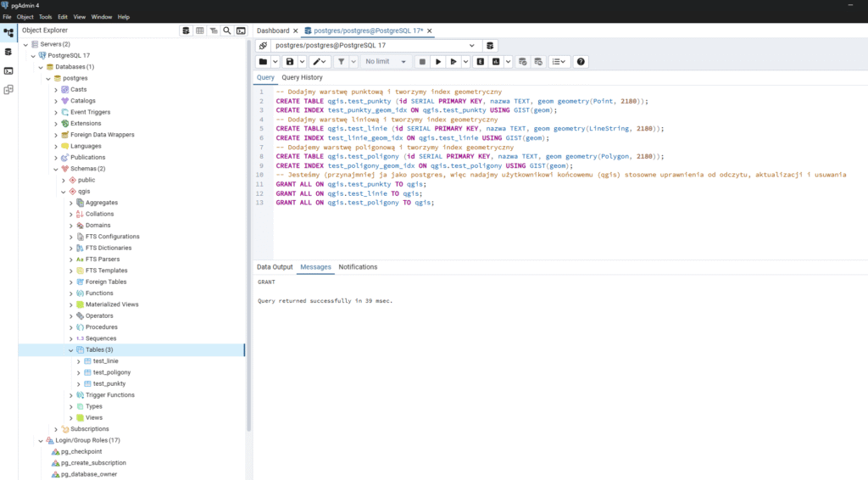868x480 pixels.
Task: Expand the Functions node under qgis
Action: coord(70,293)
